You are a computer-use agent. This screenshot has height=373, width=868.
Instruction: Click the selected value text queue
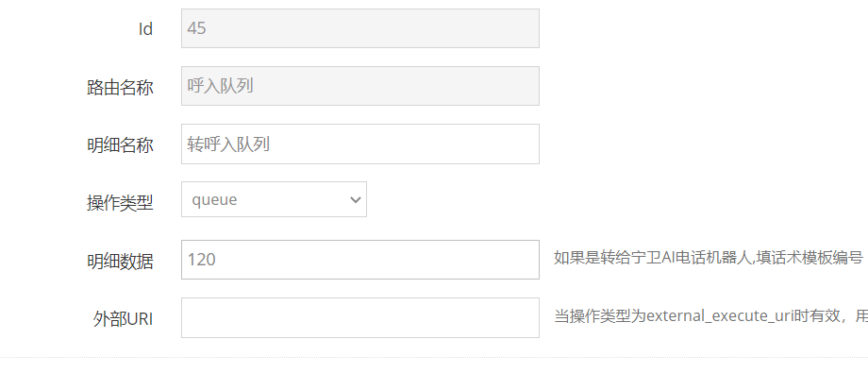(x=214, y=199)
